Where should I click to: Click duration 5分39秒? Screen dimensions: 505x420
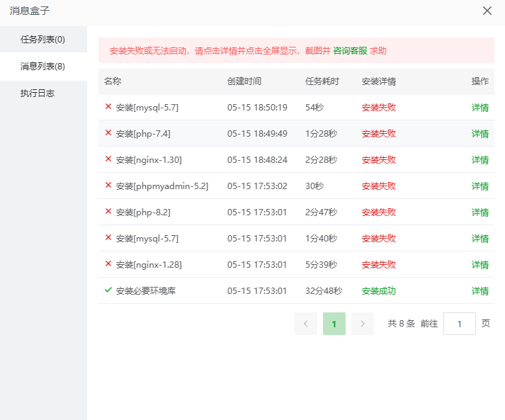[x=321, y=265]
